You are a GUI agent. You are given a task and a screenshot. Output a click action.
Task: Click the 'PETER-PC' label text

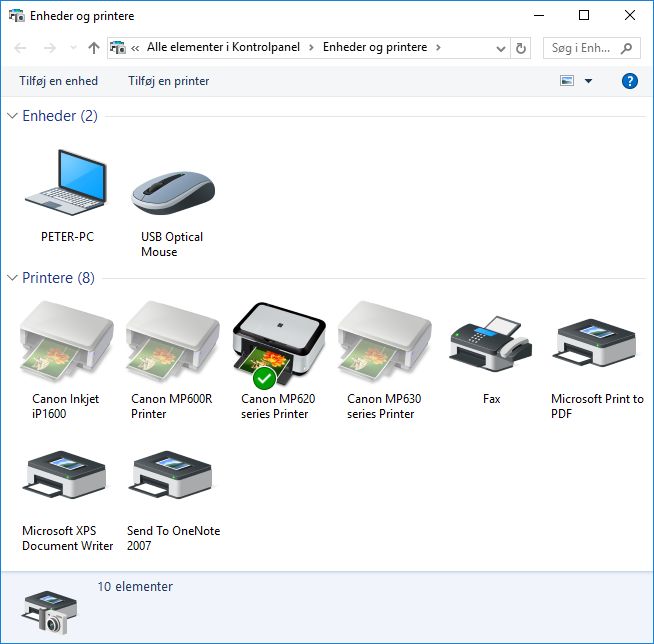67,237
